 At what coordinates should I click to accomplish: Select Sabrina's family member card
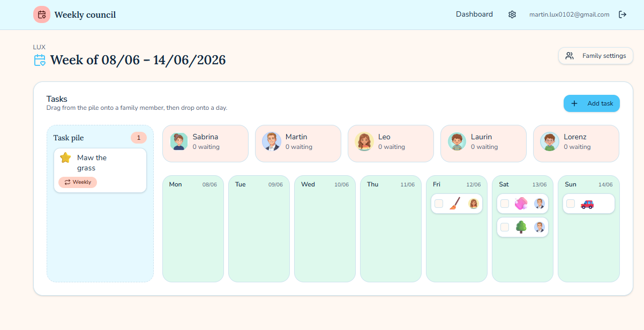click(x=205, y=144)
